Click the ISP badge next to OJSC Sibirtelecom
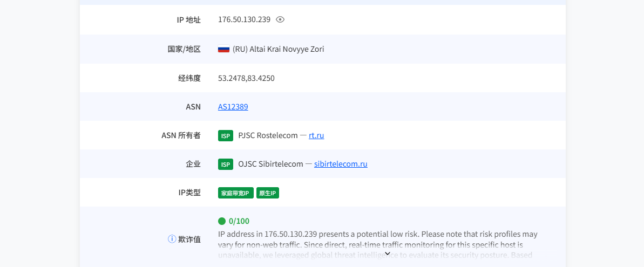644x267 pixels. click(226, 164)
